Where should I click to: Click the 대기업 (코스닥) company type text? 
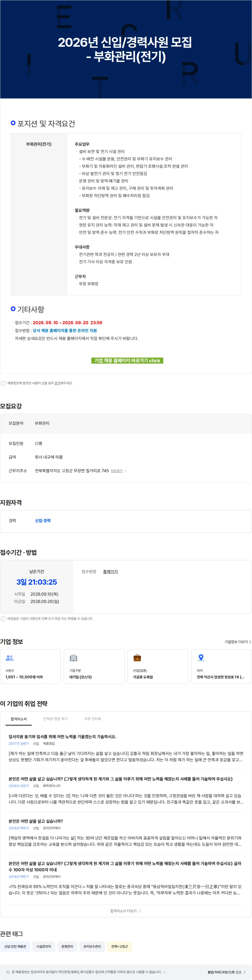[80, 677]
